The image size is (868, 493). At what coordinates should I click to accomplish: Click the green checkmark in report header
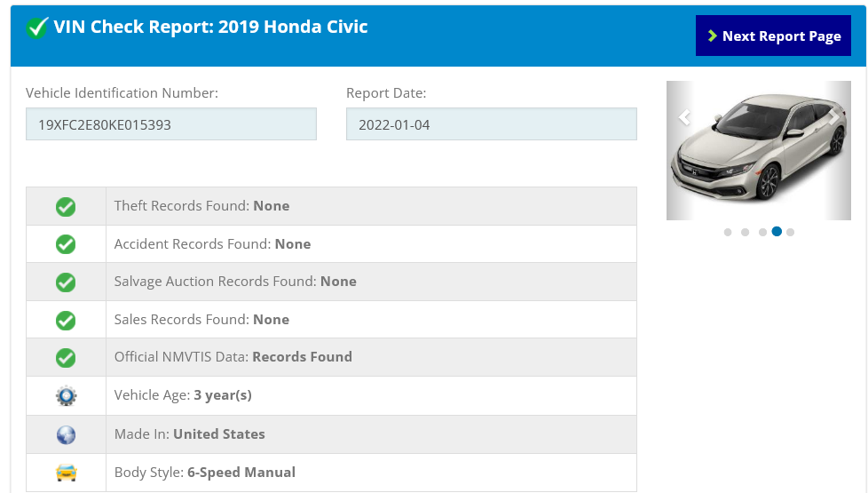pyautogui.click(x=37, y=28)
